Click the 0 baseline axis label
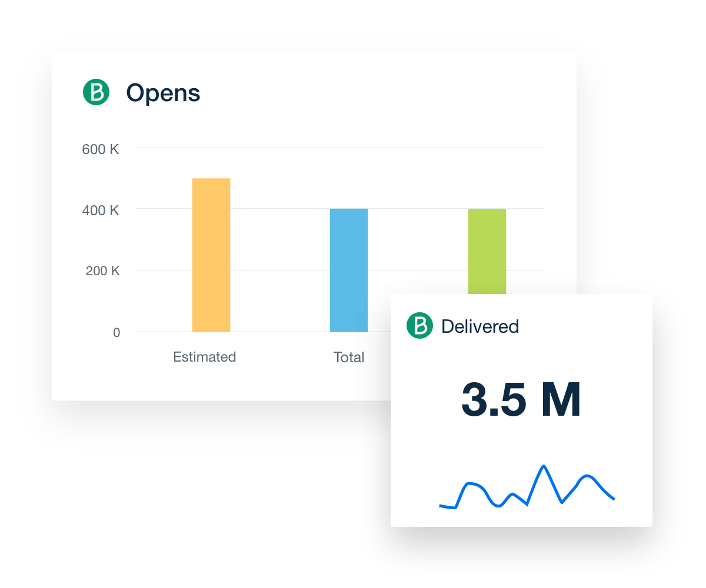 point(116,332)
